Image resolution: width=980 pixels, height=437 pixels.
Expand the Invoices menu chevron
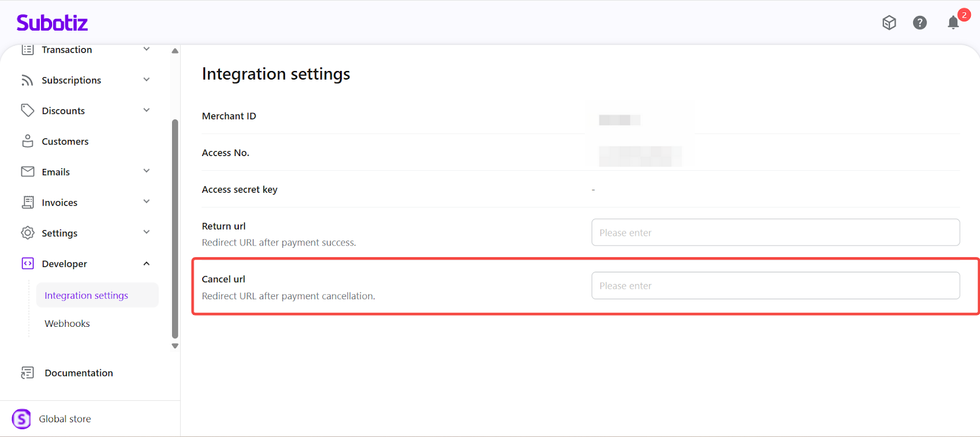[146, 202]
